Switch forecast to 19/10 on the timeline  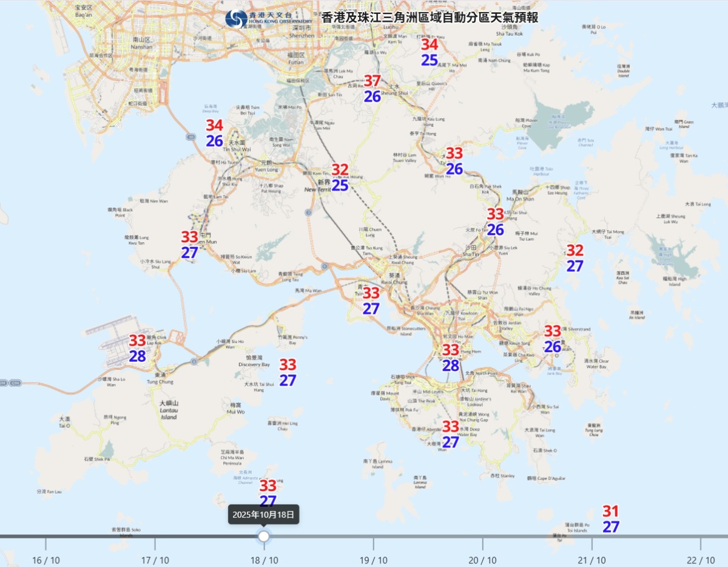tap(373, 560)
